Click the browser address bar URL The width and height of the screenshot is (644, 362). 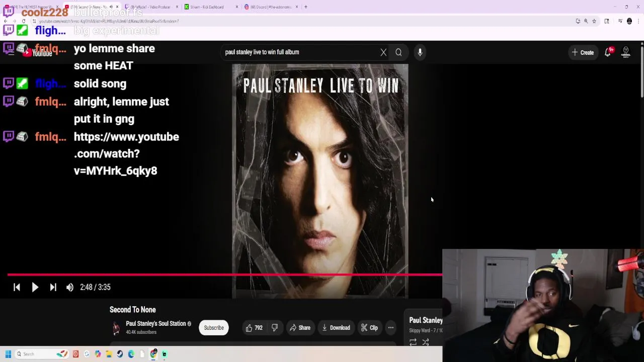coord(109,21)
